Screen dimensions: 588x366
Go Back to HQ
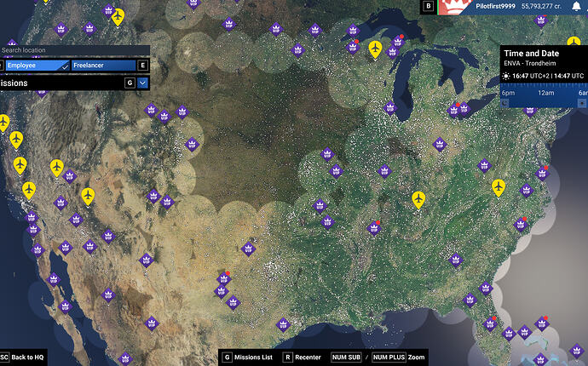tap(23, 357)
